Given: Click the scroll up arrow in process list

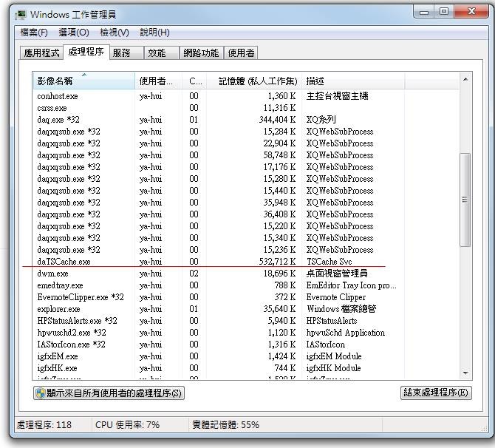Looking at the screenshot, I should point(465,79).
